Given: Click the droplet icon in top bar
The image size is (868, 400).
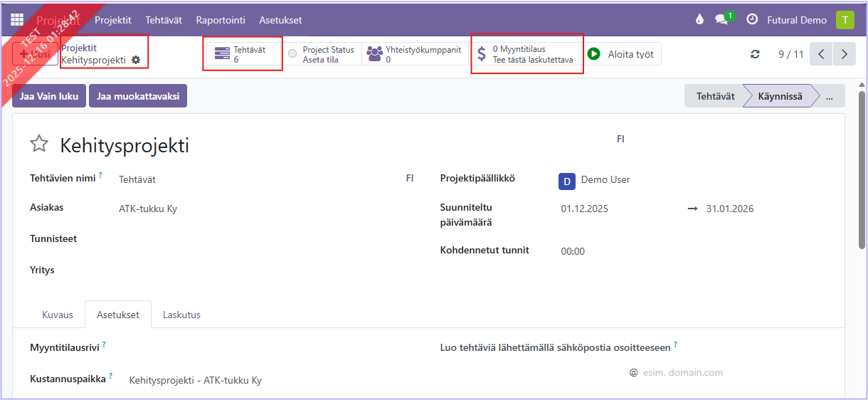Looking at the screenshot, I should (x=699, y=20).
